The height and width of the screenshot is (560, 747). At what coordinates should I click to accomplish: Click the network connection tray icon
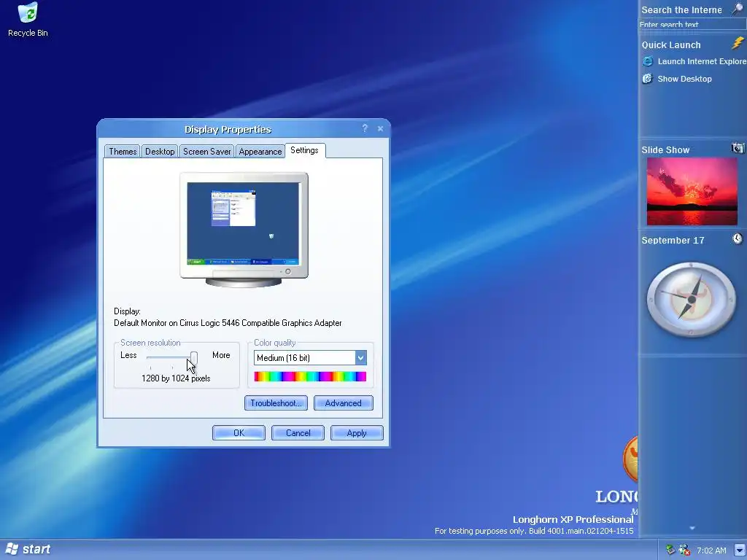(x=670, y=550)
